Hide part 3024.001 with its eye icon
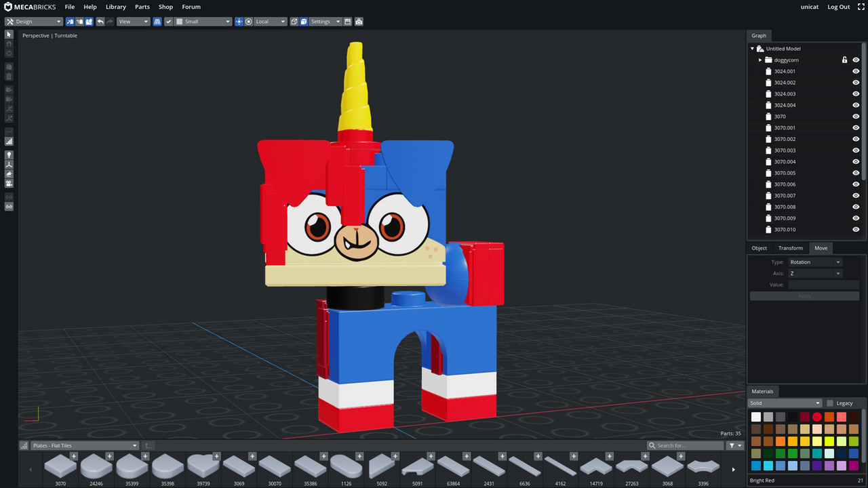Screen dimensions: 868x488 point(856,71)
